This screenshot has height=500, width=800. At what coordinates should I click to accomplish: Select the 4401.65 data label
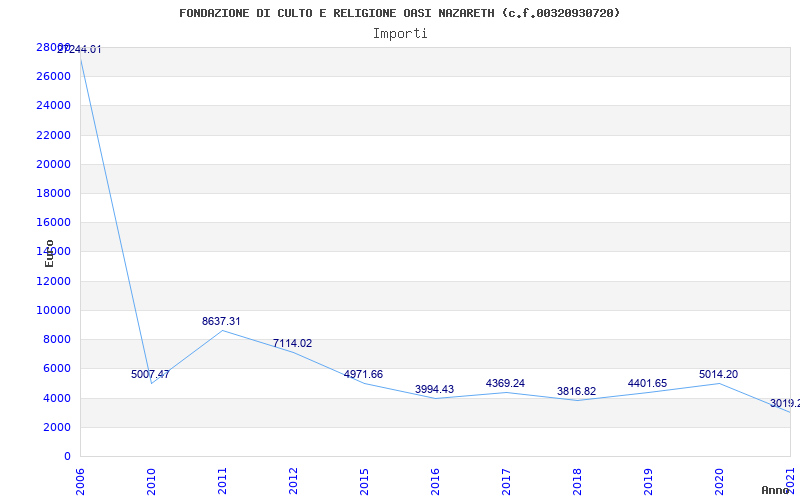tap(647, 383)
